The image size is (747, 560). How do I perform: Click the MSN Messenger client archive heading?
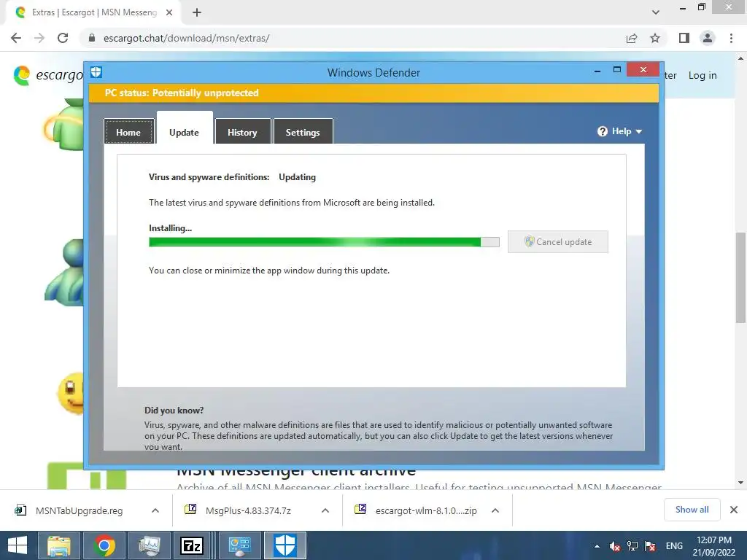(296, 471)
